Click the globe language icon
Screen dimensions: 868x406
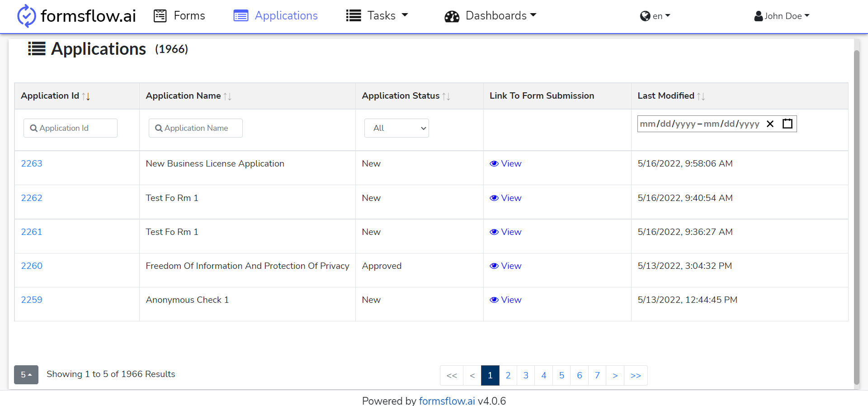[645, 16]
